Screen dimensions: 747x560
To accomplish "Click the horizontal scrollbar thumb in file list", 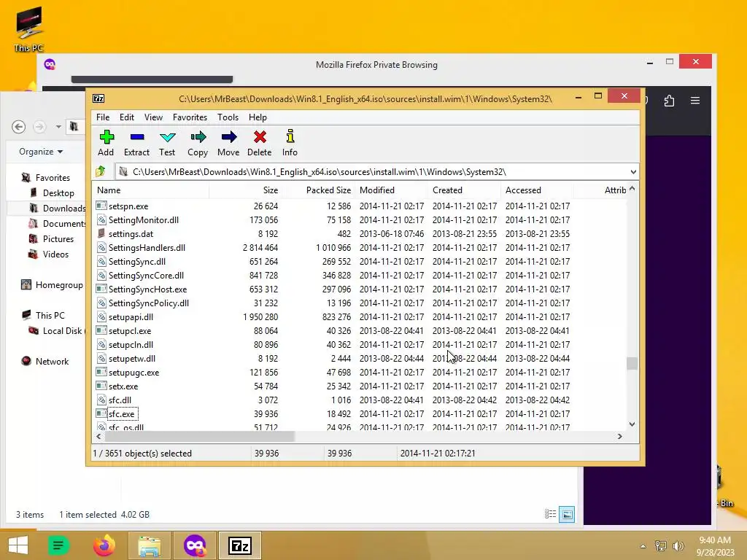I will pos(200,436).
